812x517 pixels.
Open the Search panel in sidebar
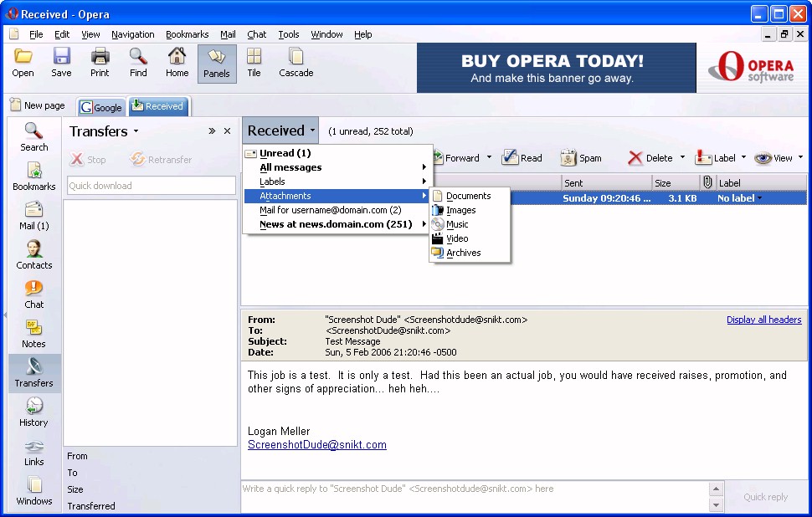coord(34,137)
